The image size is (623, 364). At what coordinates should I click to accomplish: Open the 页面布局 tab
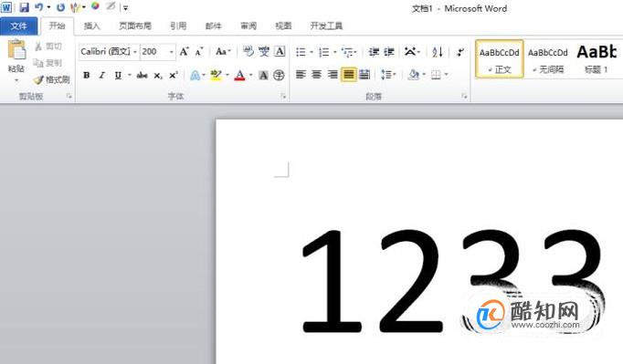click(135, 26)
